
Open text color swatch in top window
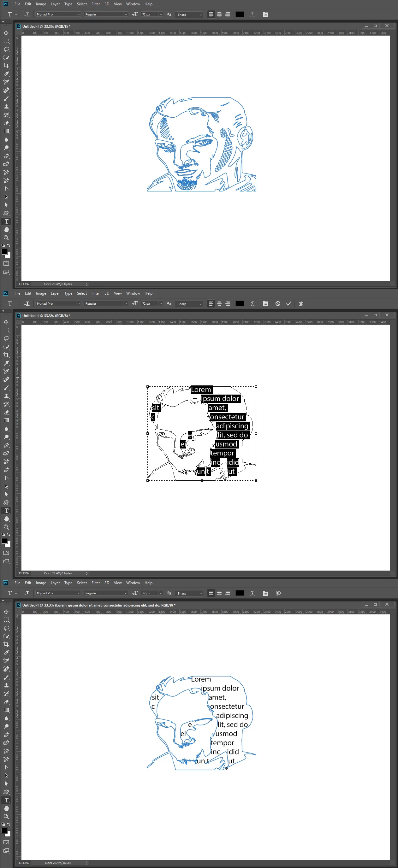[240, 14]
